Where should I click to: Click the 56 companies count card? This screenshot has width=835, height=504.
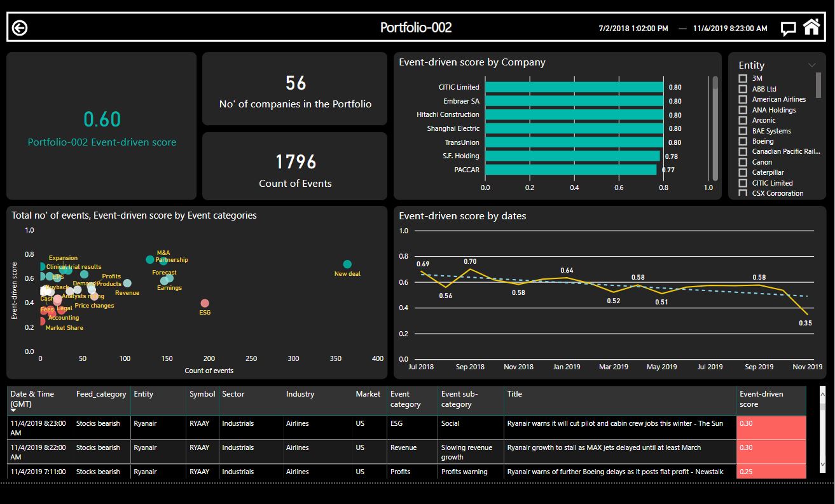(295, 89)
